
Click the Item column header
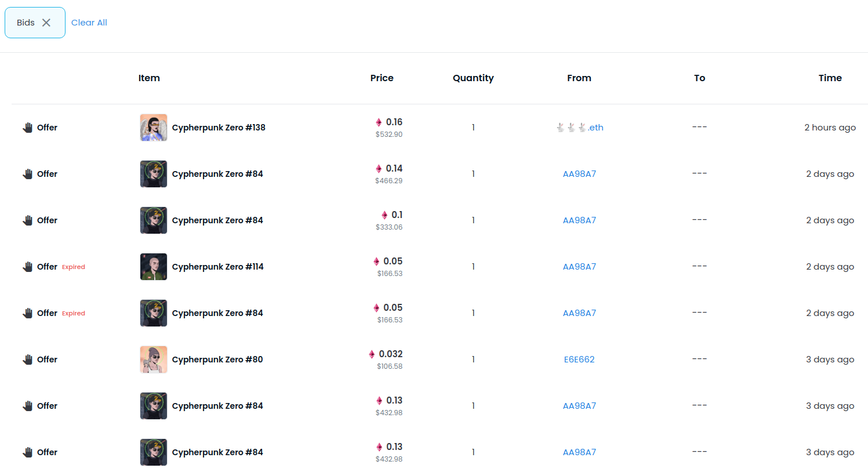149,78
